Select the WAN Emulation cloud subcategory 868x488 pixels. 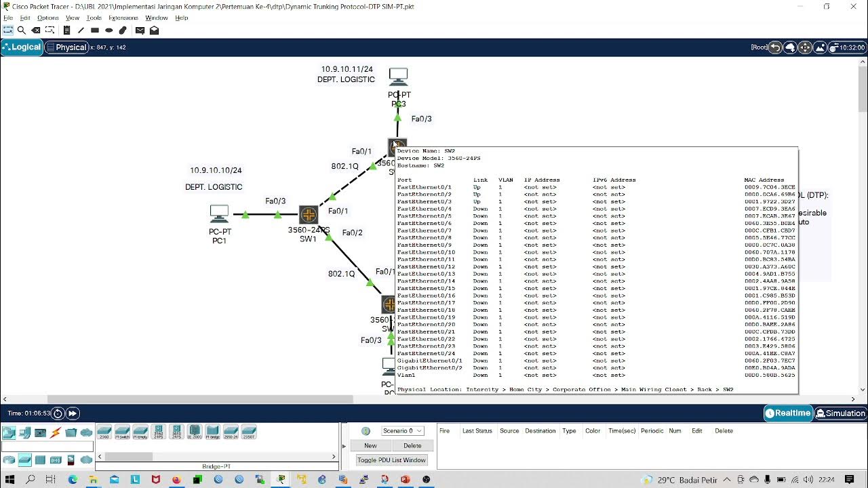coord(87,460)
